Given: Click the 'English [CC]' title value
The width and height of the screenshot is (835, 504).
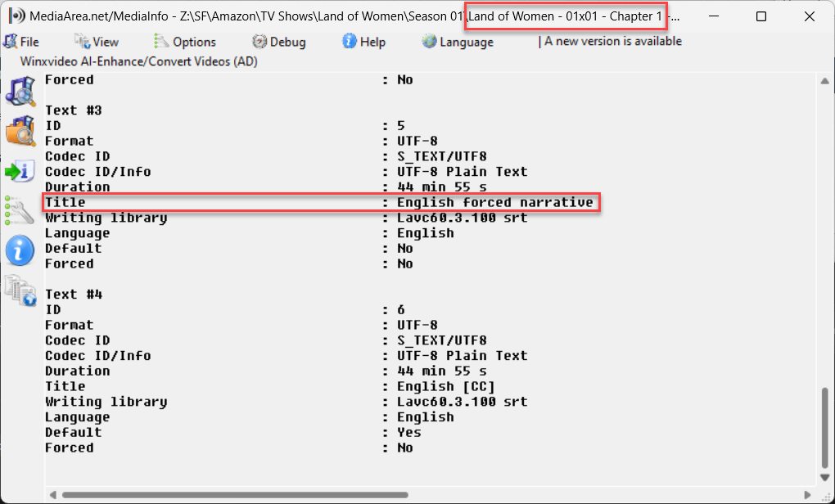Looking at the screenshot, I should (446, 386).
